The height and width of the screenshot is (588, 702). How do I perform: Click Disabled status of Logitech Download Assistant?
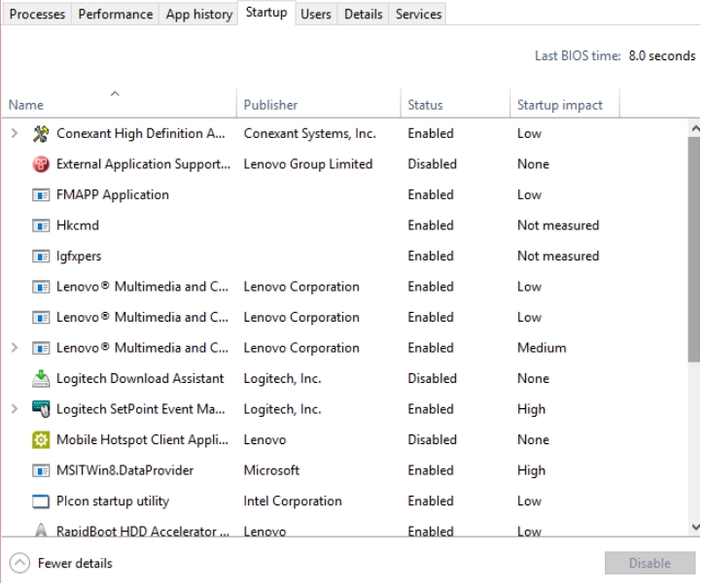tap(432, 379)
